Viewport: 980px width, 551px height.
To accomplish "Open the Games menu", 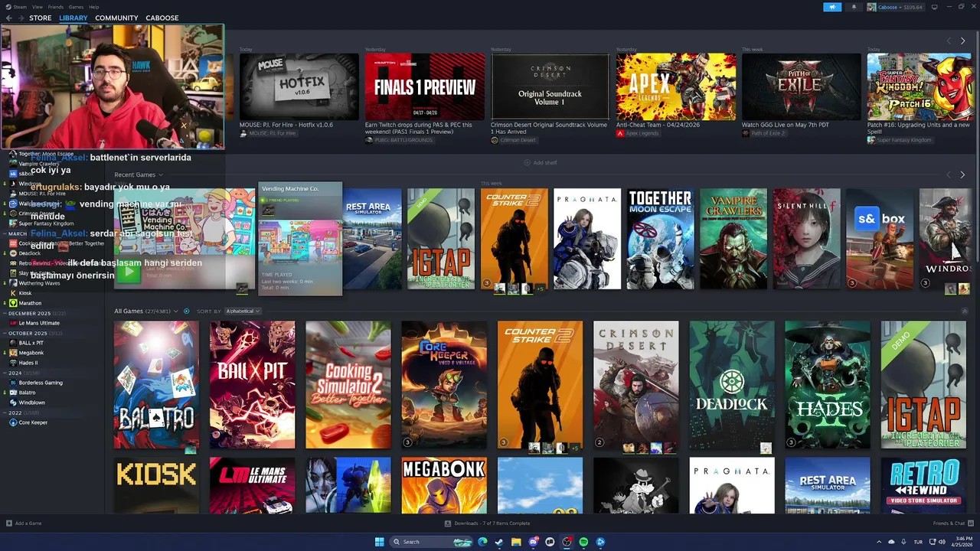I will [76, 6].
